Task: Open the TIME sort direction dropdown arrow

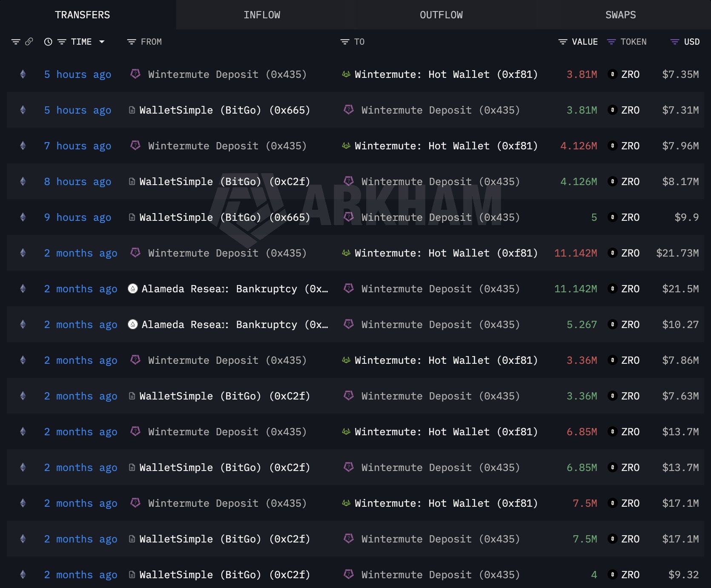Action: (x=102, y=42)
